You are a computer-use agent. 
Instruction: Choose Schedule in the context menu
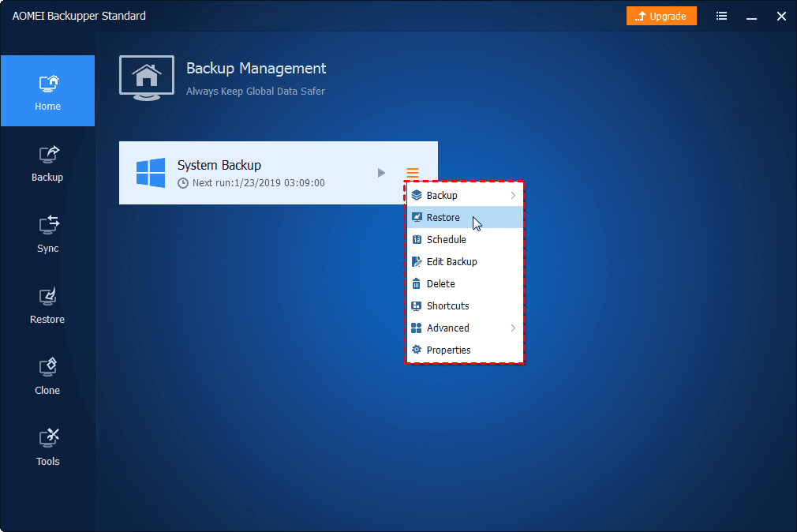[x=447, y=240]
